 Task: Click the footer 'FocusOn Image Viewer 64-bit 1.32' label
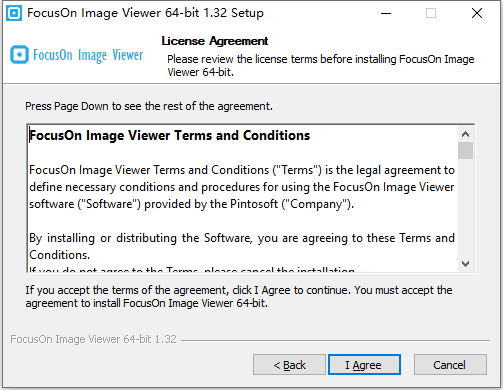[93, 339]
